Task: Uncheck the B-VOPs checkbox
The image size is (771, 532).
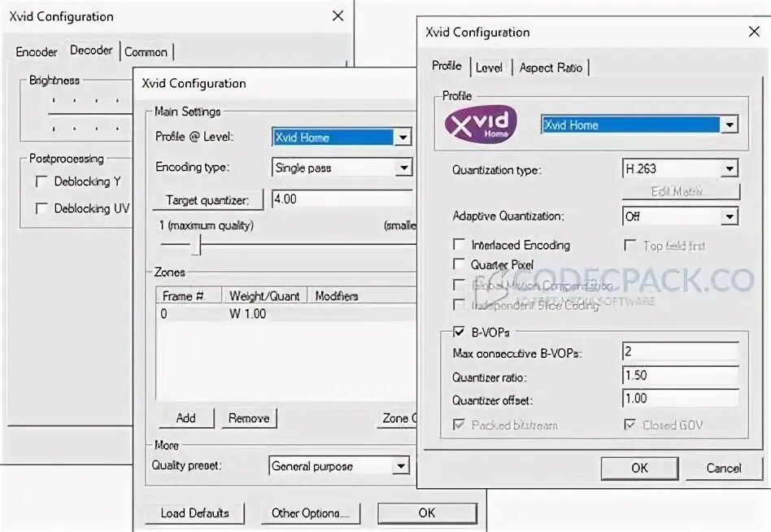Action: pyautogui.click(x=458, y=332)
